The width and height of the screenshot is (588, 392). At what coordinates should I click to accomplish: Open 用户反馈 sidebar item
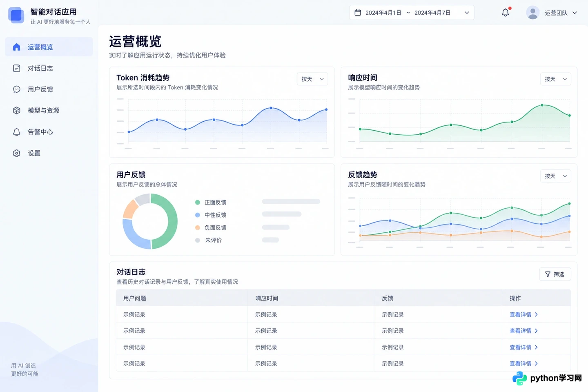49,89
